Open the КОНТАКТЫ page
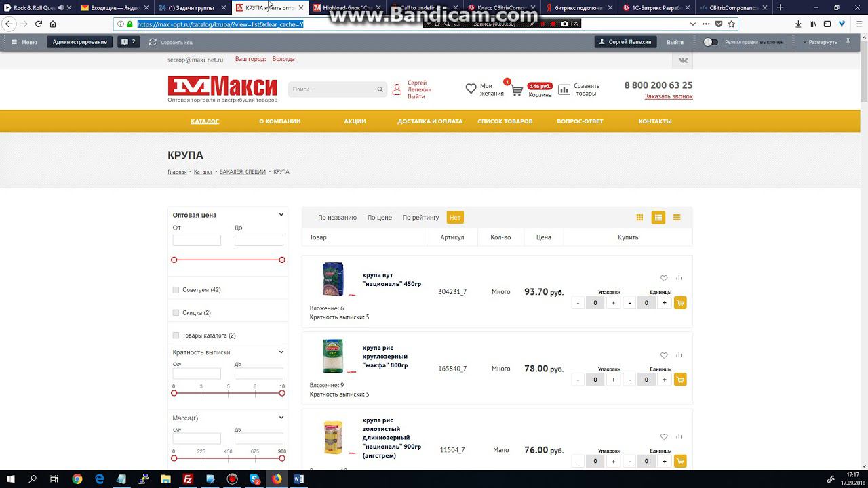The image size is (868, 488). tap(654, 121)
